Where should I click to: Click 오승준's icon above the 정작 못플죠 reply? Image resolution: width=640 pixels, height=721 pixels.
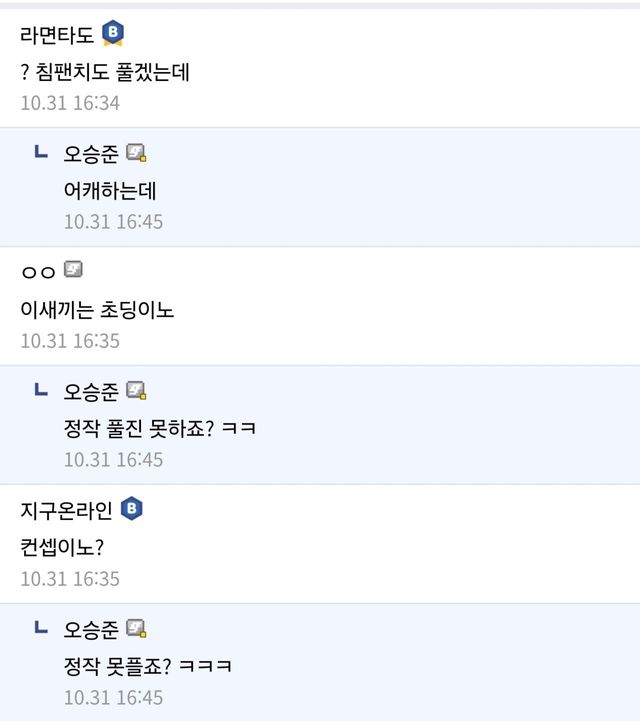pos(136,629)
